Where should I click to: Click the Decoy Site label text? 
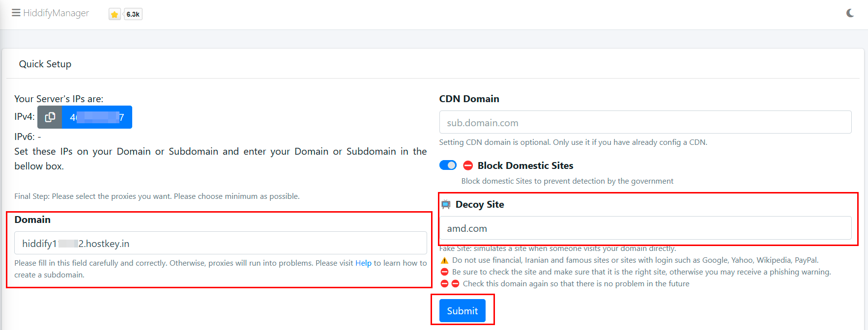[x=479, y=204]
